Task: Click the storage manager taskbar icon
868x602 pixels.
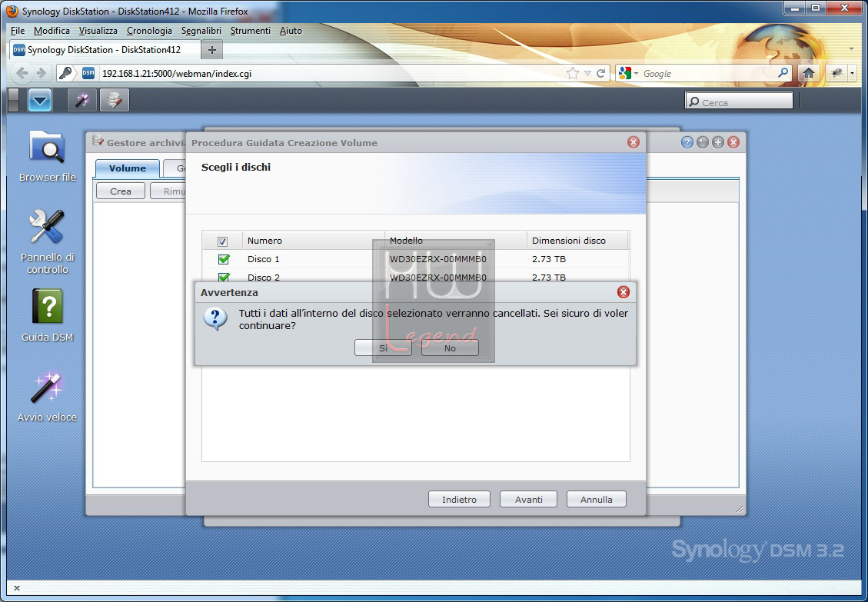Action: (x=115, y=100)
